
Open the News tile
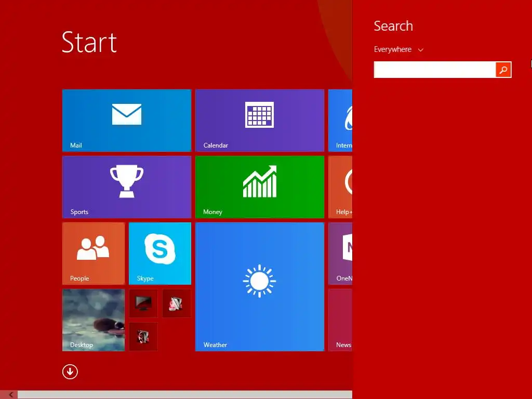point(340,320)
